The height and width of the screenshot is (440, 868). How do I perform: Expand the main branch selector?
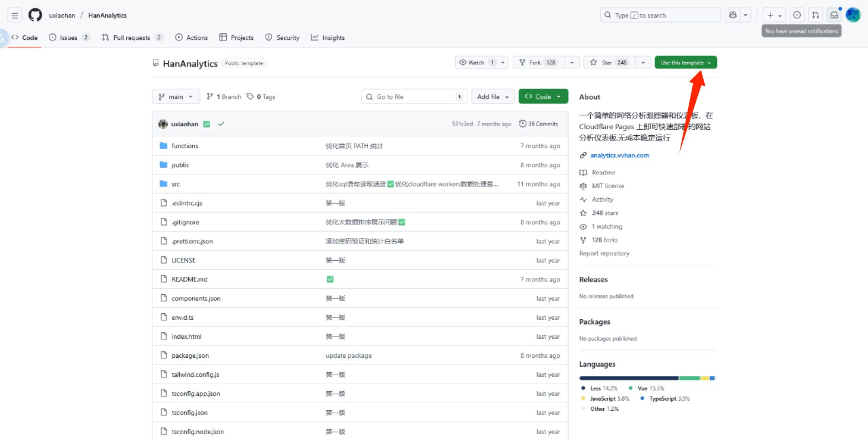pyautogui.click(x=176, y=97)
